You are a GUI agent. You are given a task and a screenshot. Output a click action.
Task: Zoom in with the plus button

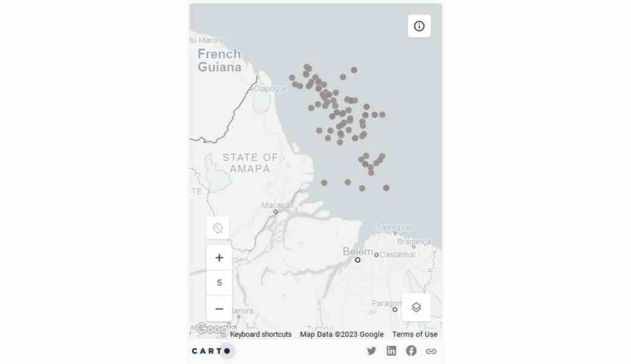pos(219,258)
